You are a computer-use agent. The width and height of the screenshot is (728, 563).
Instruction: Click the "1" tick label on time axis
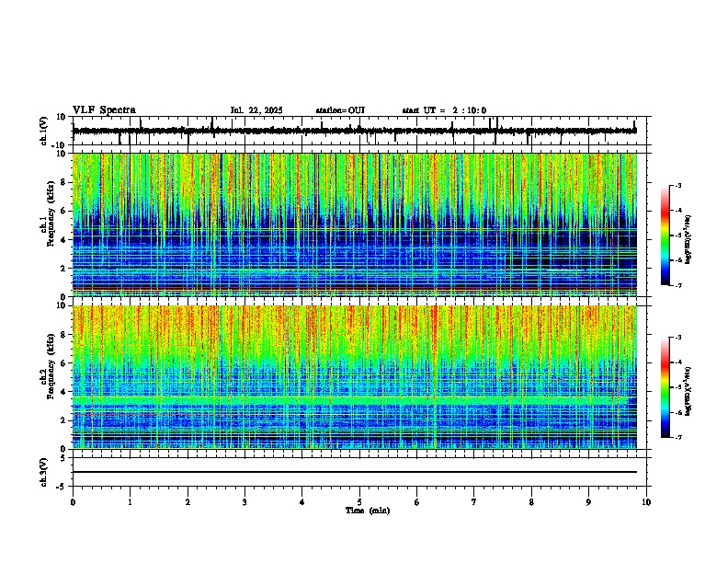[130, 502]
